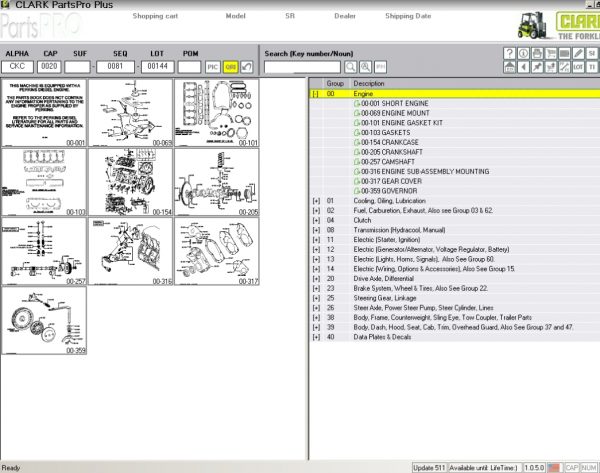Screen dimensions: 600x473
Task: Click the pencil edit icon
Action: [x=578, y=53]
